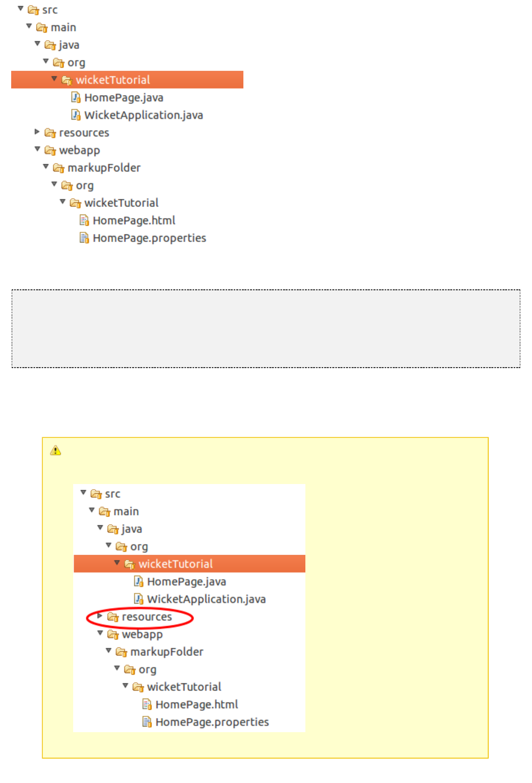This screenshot has width=532, height=783.
Task: Select the "HomePage.html" label in the upper tree
Action: 134,221
